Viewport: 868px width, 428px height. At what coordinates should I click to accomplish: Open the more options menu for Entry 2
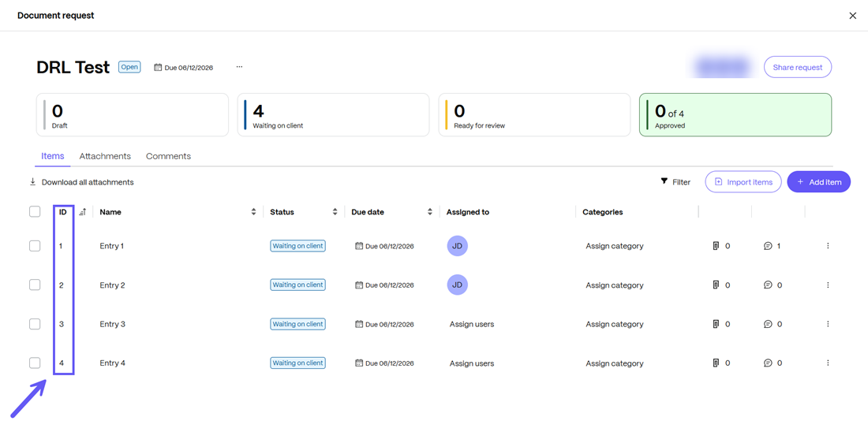[828, 285]
